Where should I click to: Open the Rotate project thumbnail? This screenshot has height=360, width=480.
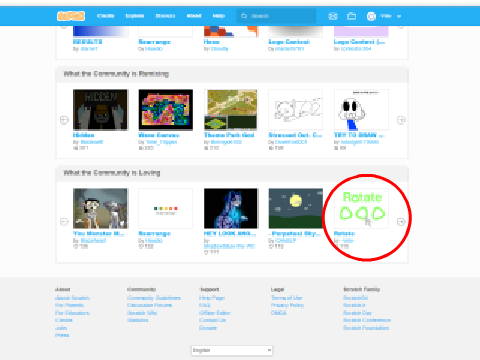pyautogui.click(x=361, y=209)
